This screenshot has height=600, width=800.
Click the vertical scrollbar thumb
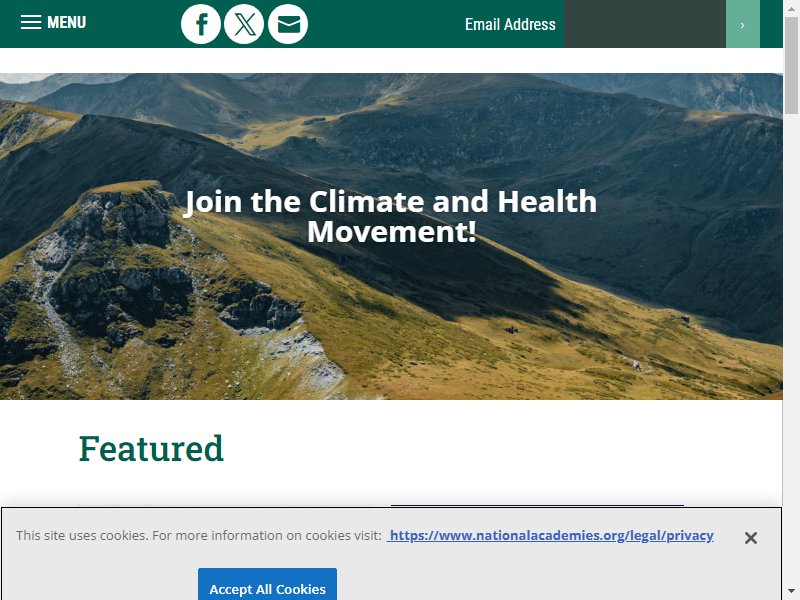point(791,65)
